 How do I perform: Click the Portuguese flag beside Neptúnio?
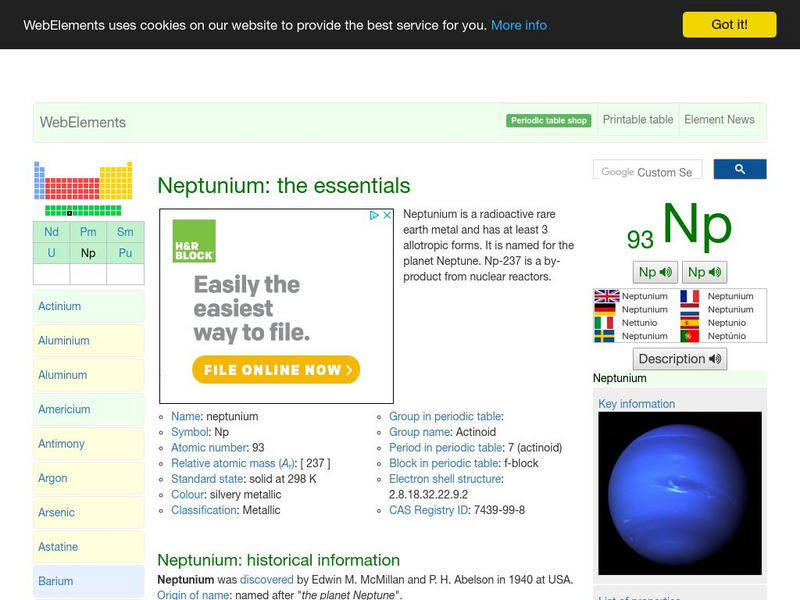coord(691,335)
